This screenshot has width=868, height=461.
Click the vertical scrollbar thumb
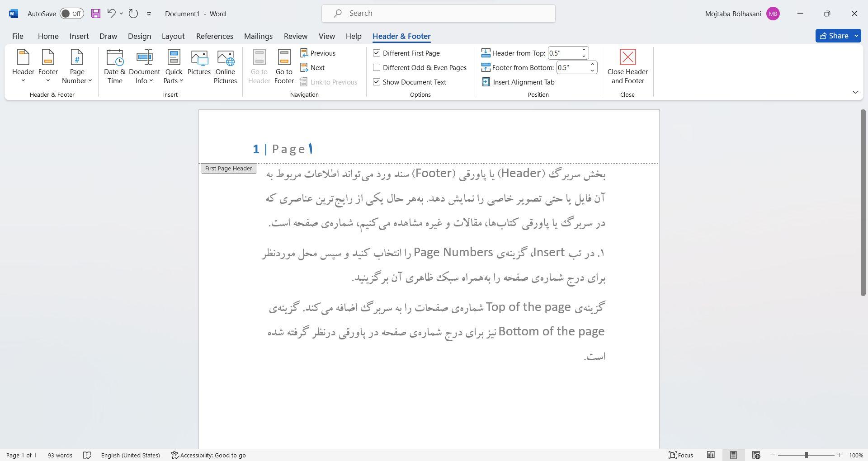tap(863, 203)
